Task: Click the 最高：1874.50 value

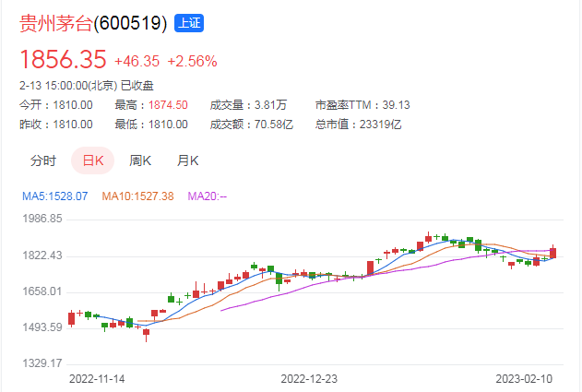Action: tap(151, 105)
